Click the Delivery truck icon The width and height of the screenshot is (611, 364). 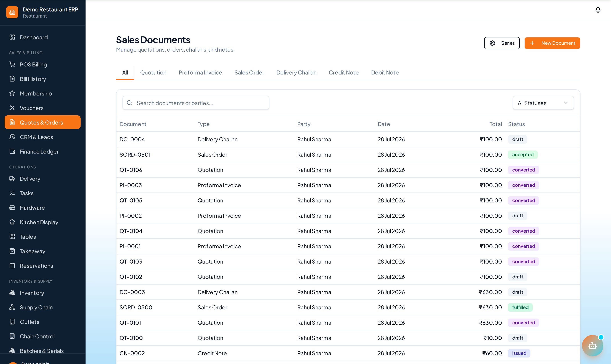(x=12, y=179)
